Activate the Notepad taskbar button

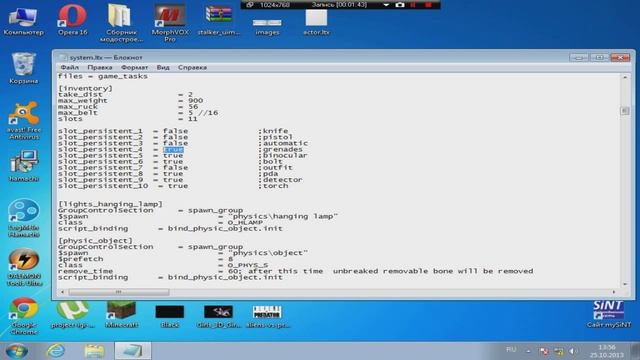[133, 351]
